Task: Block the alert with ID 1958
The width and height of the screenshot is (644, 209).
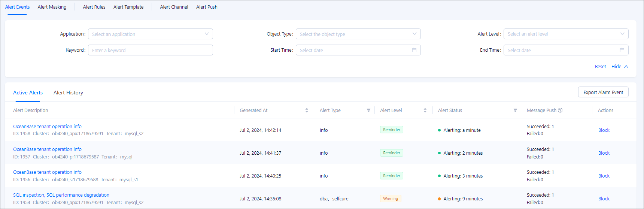Action: coord(604,130)
